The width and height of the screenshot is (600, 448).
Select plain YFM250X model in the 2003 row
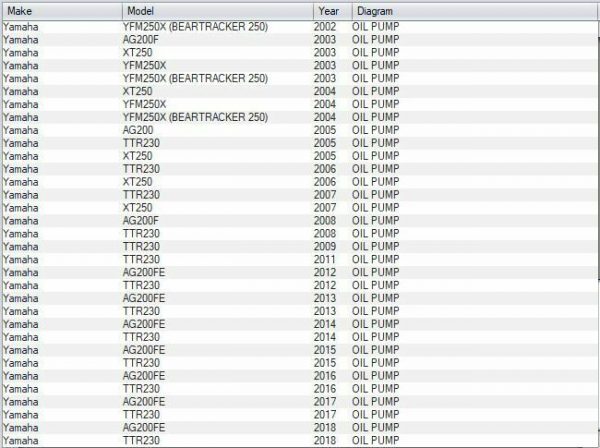pyautogui.click(x=145, y=66)
